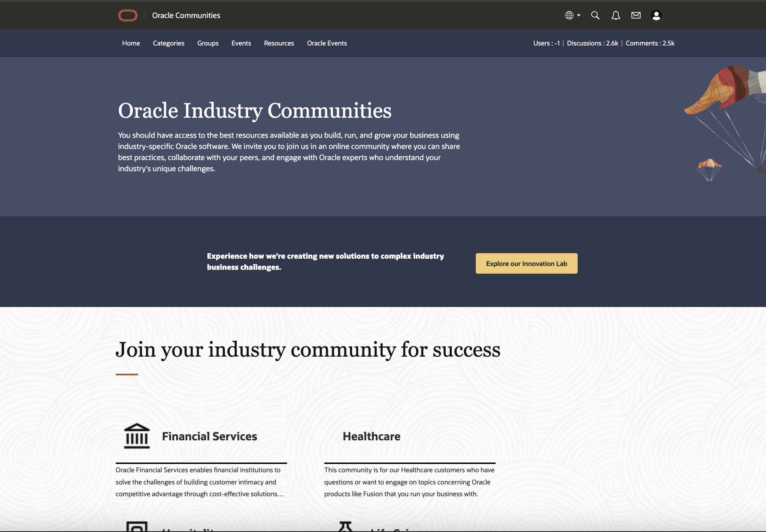View notifications via bell icon
This screenshot has width=766, height=532.
coord(616,15)
